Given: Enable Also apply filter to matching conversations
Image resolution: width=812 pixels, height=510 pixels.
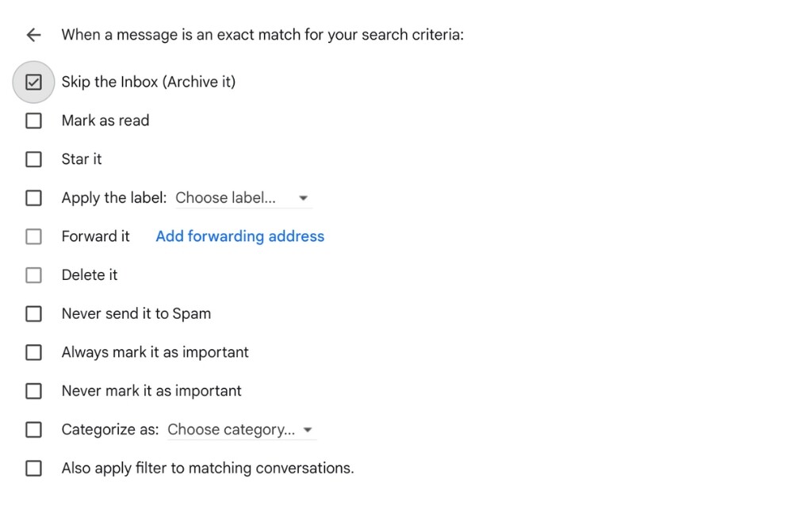Looking at the screenshot, I should (x=33, y=468).
